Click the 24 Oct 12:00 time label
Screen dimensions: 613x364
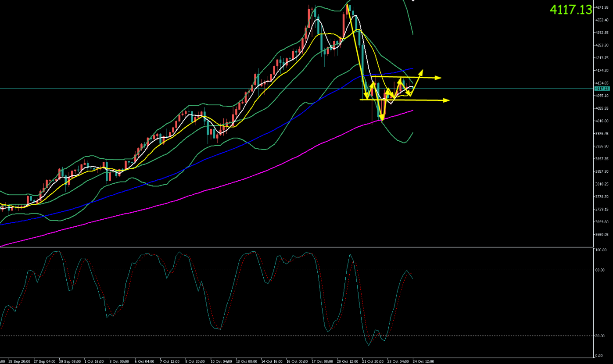(423, 361)
